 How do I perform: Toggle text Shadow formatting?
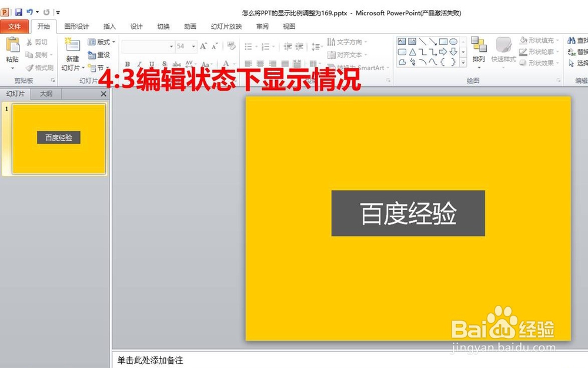pos(164,64)
